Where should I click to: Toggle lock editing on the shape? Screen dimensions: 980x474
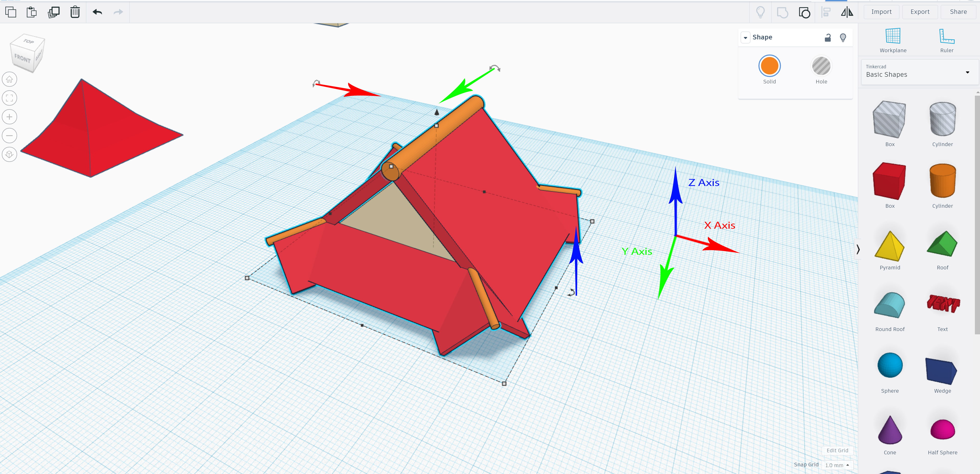(x=827, y=38)
